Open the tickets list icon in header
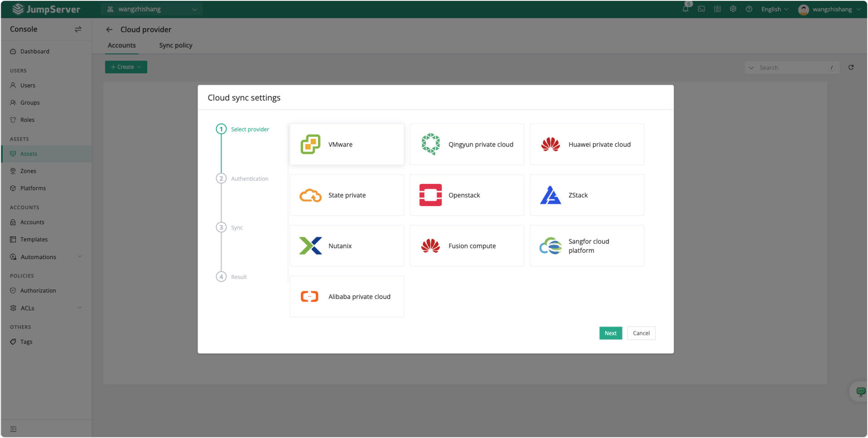 point(717,9)
